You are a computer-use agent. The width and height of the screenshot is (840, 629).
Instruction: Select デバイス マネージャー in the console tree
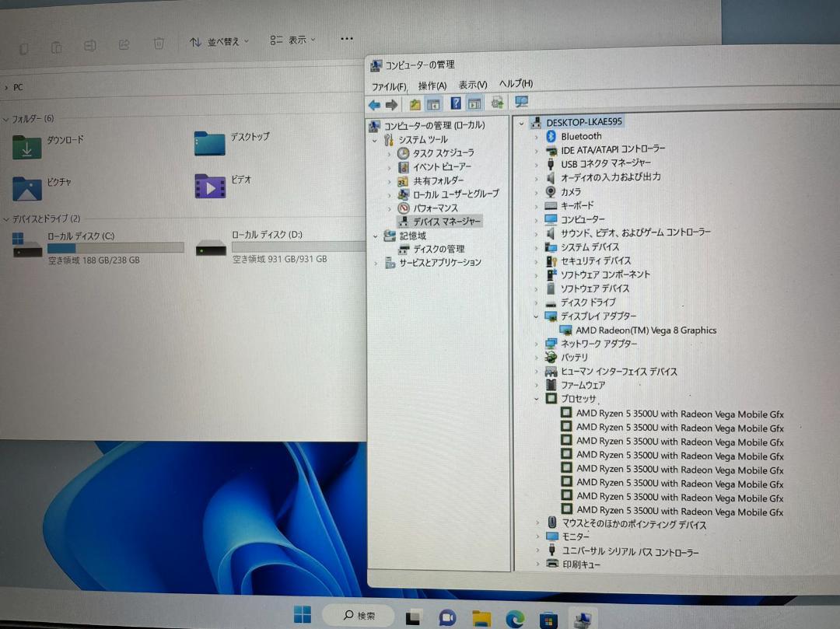446,221
